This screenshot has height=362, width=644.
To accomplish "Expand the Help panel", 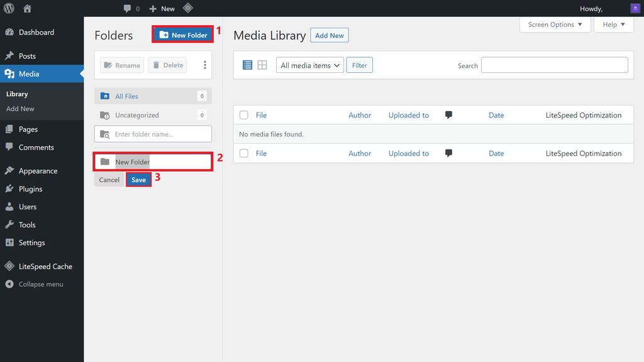I will click(x=613, y=25).
